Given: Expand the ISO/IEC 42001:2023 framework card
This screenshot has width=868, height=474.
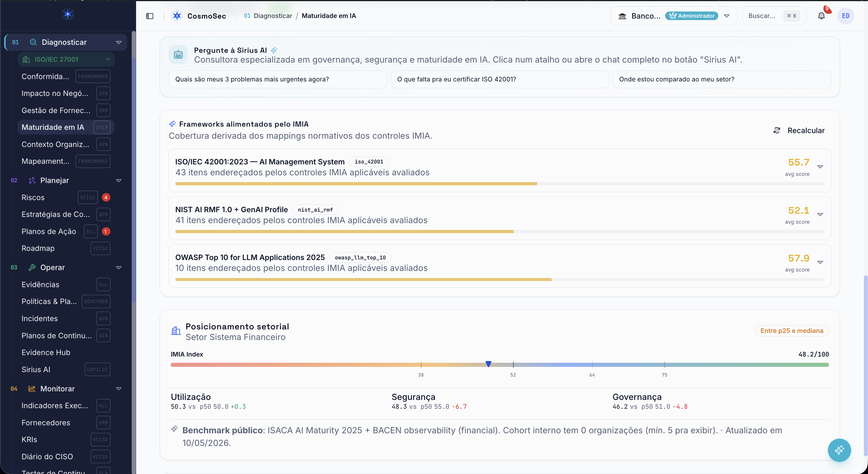Looking at the screenshot, I should pos(820,167).
